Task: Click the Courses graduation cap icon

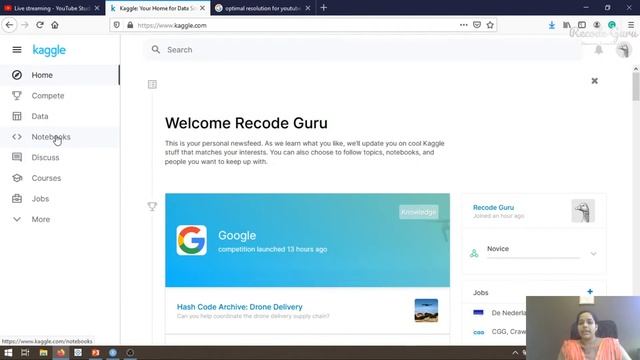Action: [x=17, y=178]
